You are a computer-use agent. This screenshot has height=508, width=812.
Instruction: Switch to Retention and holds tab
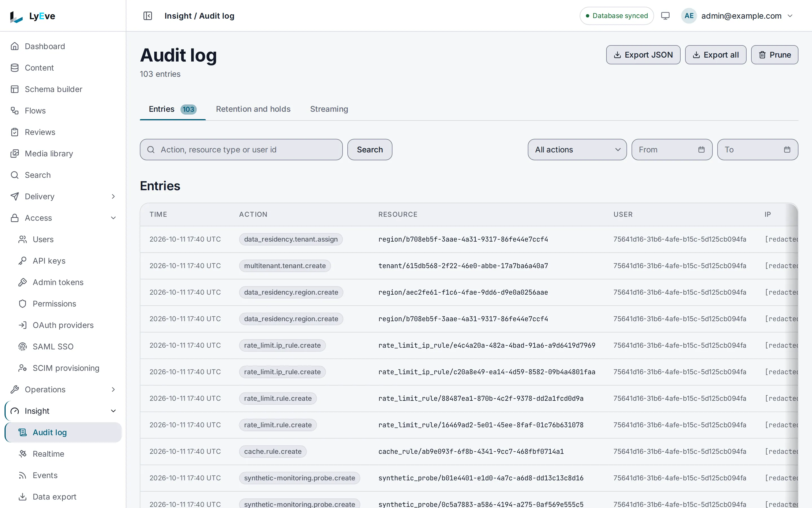[x=253, y=109]
